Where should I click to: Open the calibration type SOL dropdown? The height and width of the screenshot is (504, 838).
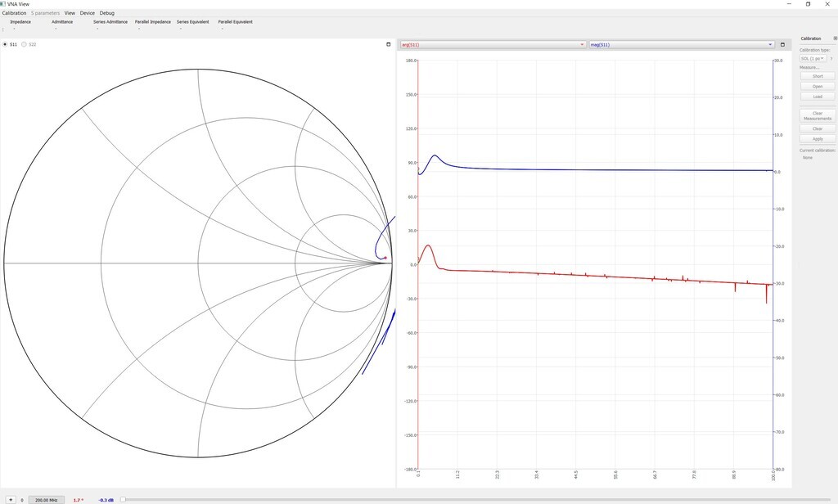coord(813,58)
